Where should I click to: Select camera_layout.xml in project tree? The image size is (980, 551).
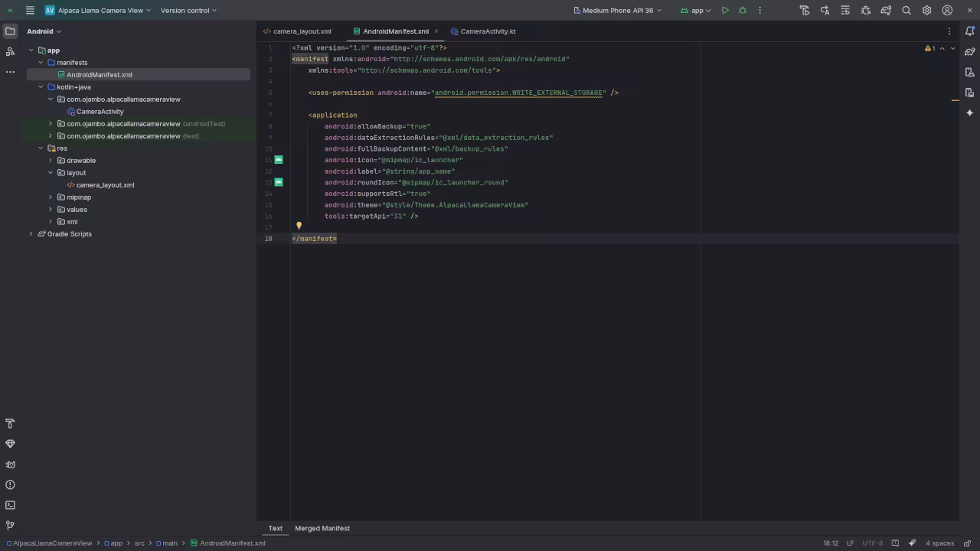coord(105,185)
